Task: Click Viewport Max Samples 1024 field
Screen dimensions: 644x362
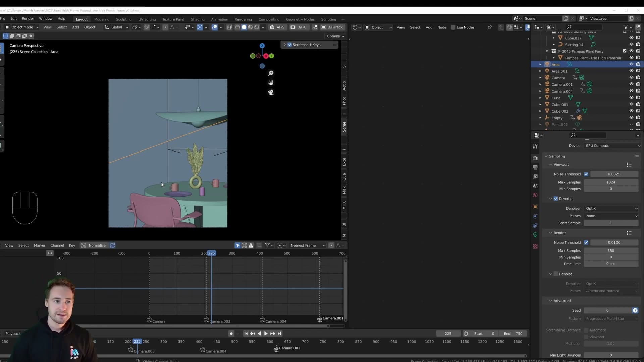Action: coord(611,182)
